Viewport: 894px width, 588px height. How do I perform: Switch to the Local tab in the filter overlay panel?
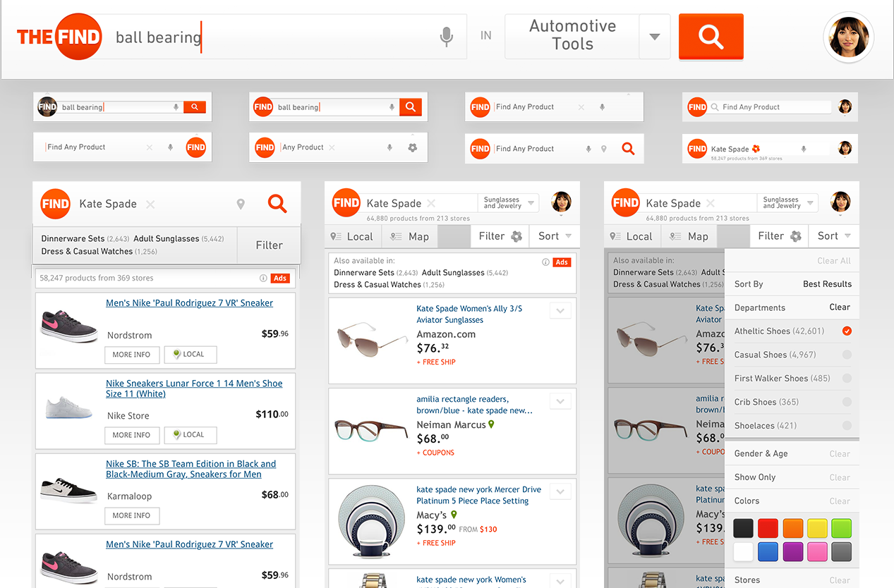pos(632,236)
